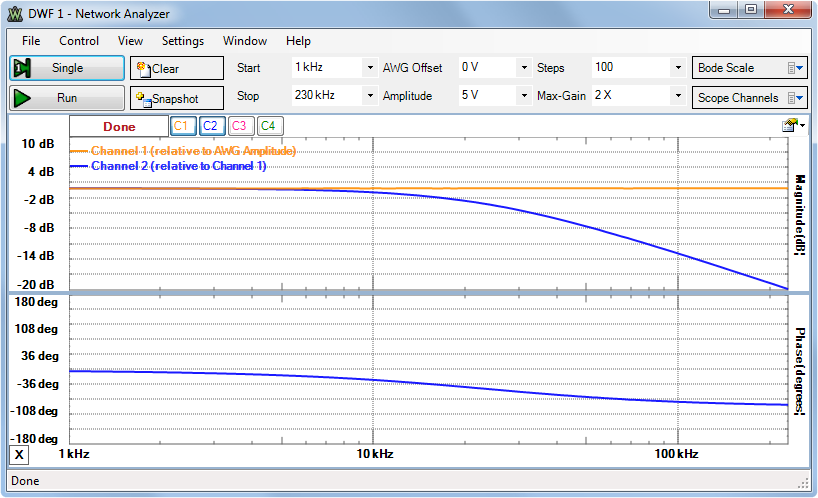Image resolution: width=818 pixels, height=498 pixels.
Task: Open the Help menu
Action: point(298,41)
